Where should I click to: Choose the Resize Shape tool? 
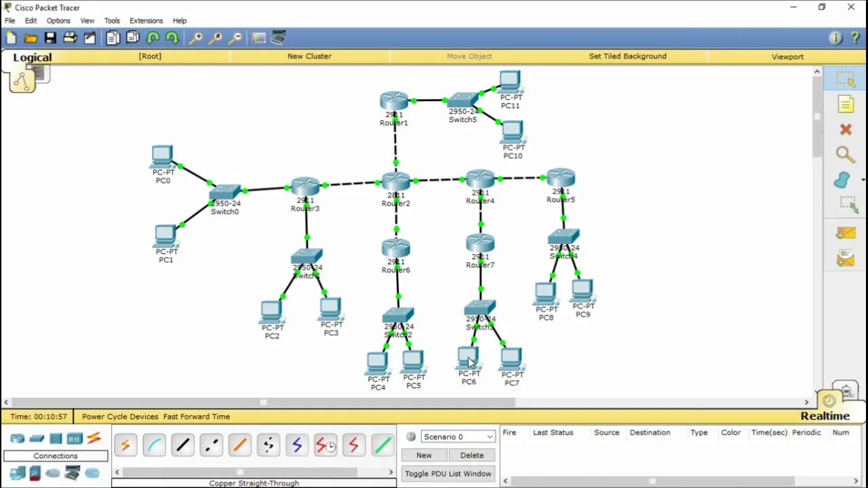[847, 205]
